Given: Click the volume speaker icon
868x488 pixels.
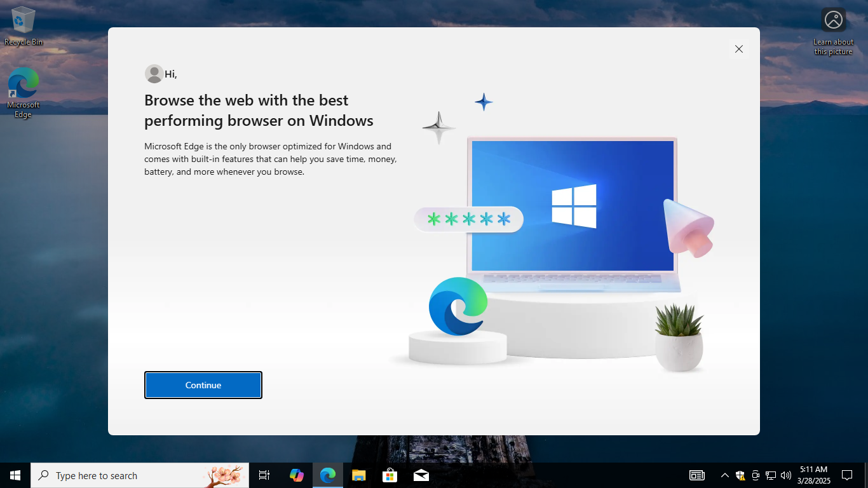Looking at the screenshot, I should click(x=786, y=475).
